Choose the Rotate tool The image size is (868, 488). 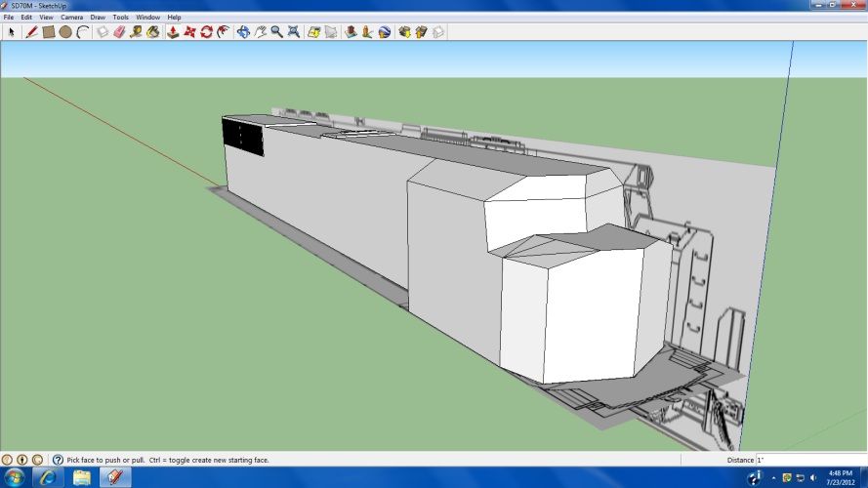coord(206,32)
